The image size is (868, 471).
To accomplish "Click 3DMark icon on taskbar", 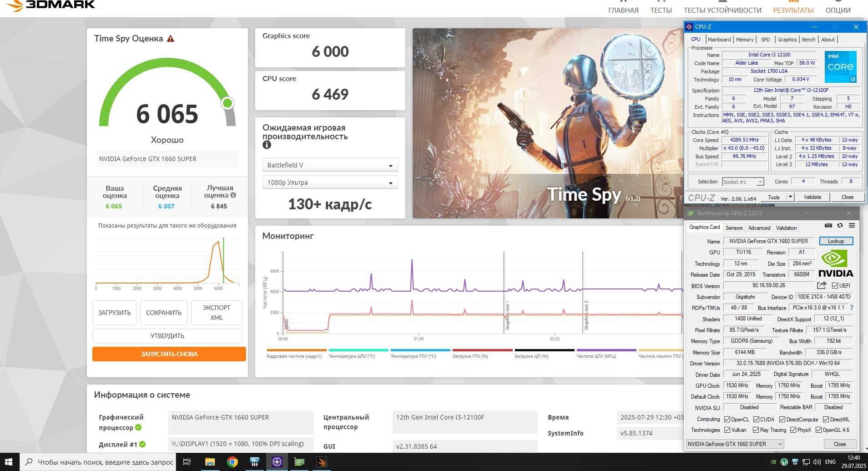I will [322, 462].
